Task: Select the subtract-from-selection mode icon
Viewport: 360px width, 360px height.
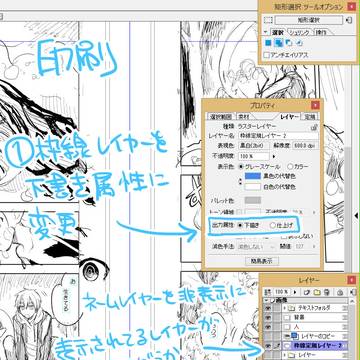Action: pos(289,43)
